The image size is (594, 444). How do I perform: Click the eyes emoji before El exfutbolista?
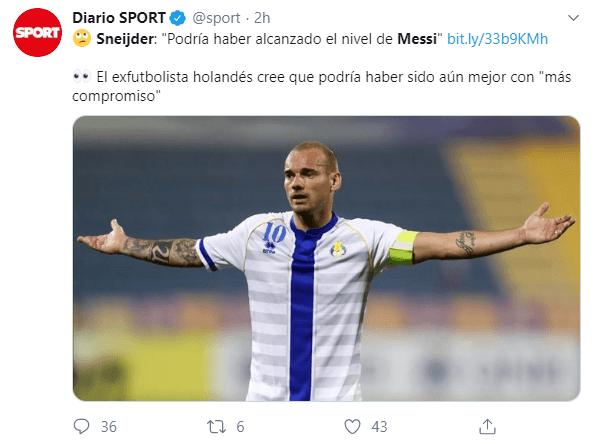(x=82, y=77)
